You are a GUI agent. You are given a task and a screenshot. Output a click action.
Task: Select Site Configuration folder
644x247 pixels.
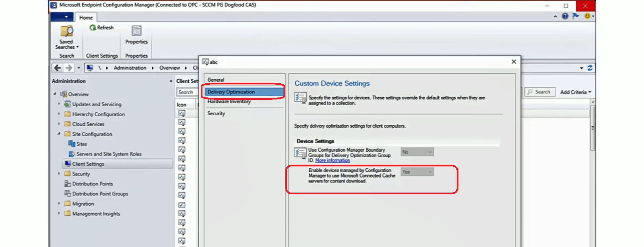click(x=92, y=134)
